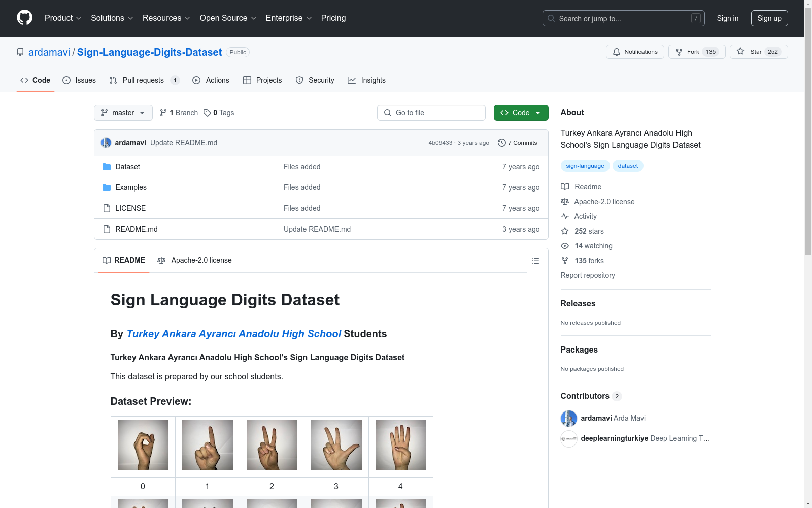
Task: Fork the repository using Fork button
Action: pyautogui.click(x=697, y=52)
